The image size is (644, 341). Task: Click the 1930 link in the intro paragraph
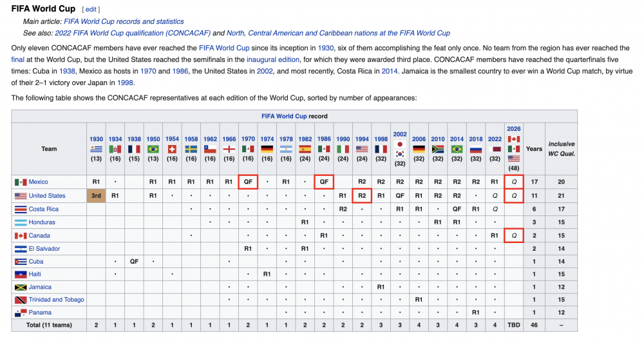tap(326, 48)
